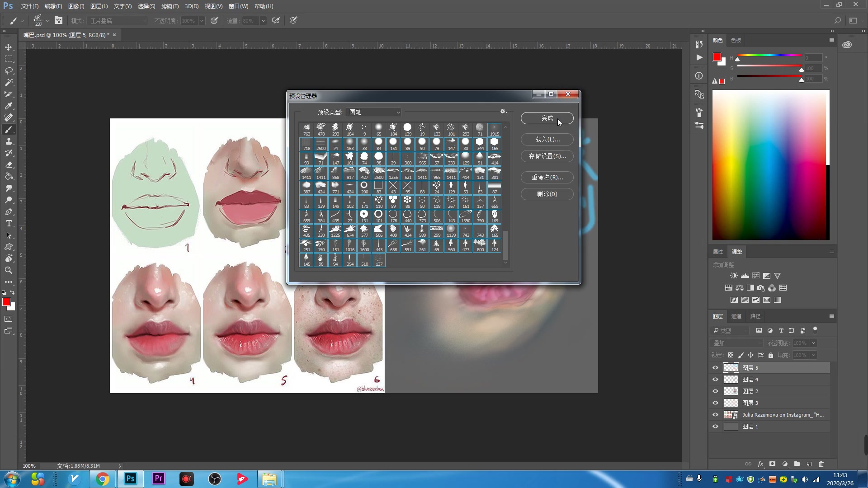
Task: Click the Move tool icon
Action: [9, 47]
